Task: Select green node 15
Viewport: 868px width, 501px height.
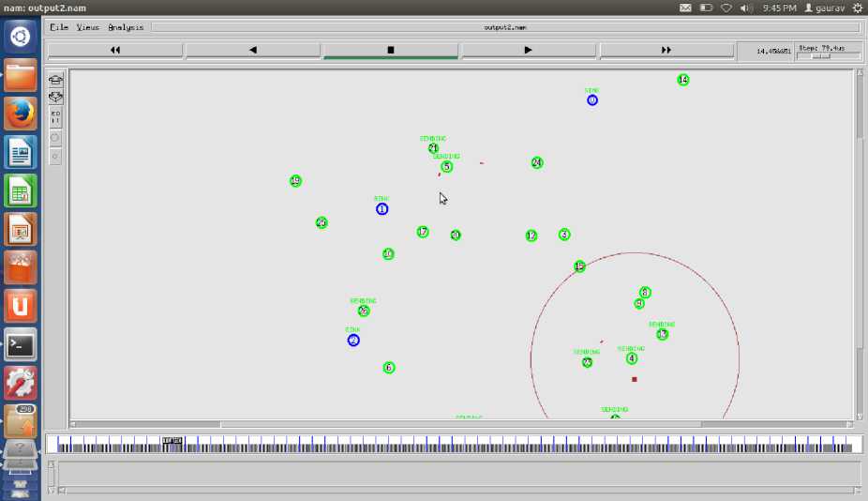Action: pos(579,266)
